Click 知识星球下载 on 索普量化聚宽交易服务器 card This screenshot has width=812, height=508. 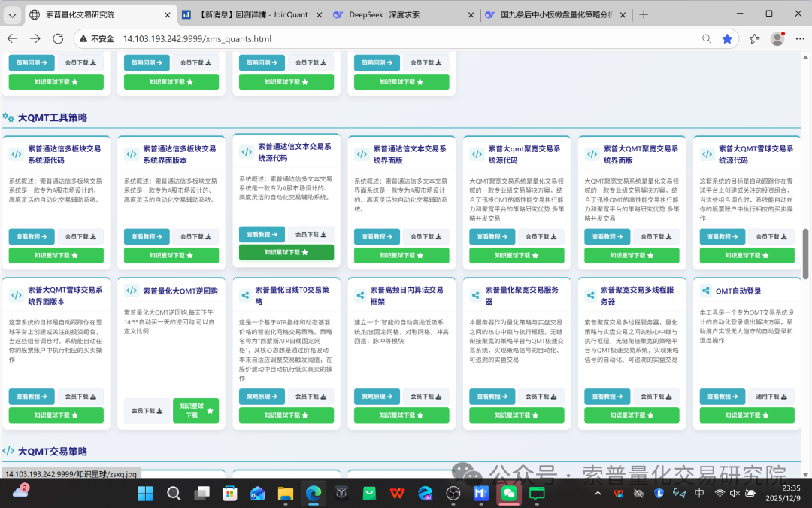coord(517,415)
